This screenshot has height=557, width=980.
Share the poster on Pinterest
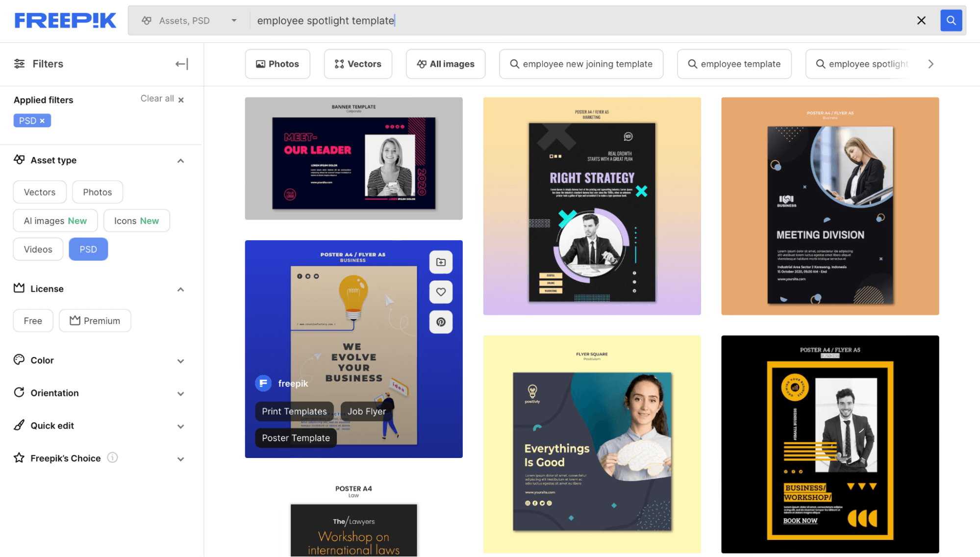[x=441, y=322]
